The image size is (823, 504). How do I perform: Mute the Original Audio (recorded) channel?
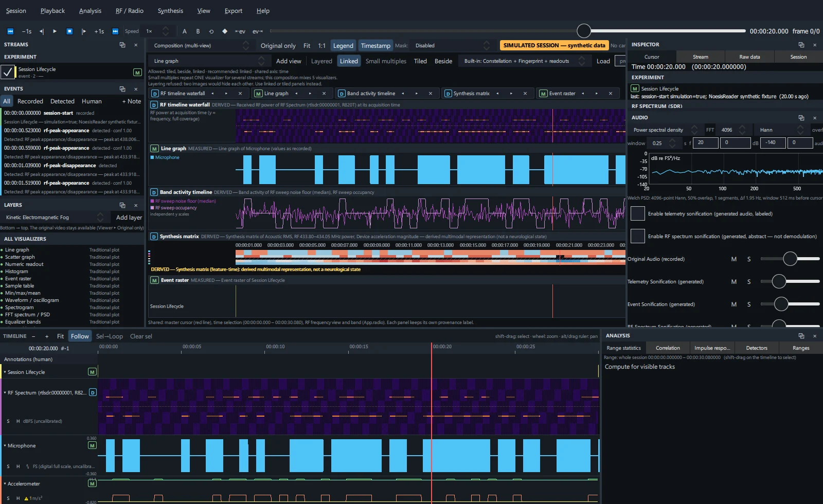734,259
